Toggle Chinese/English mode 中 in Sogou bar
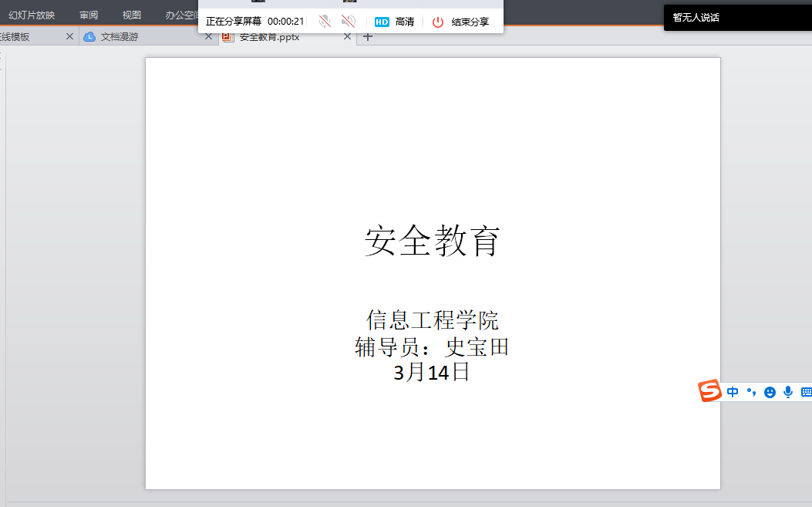Screen dimensions: 812x507 click(733, 392)
